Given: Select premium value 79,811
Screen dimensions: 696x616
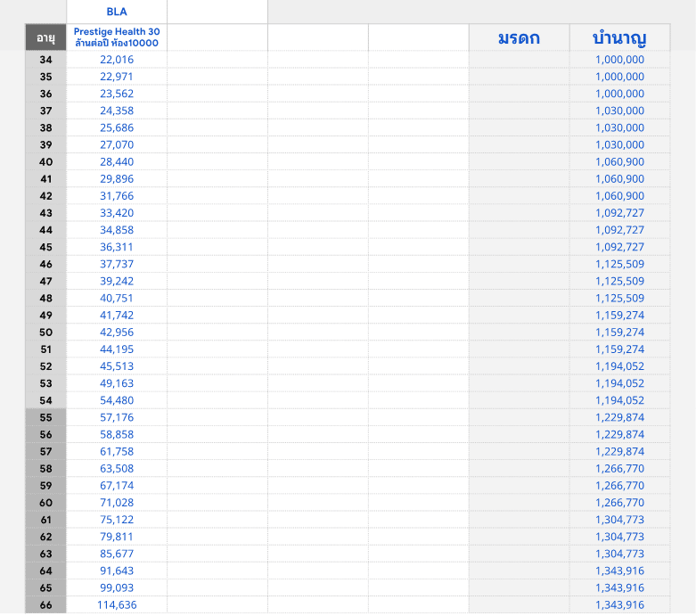Looking at the screenshot, I should pyautogui.click(x=117, y=536).
